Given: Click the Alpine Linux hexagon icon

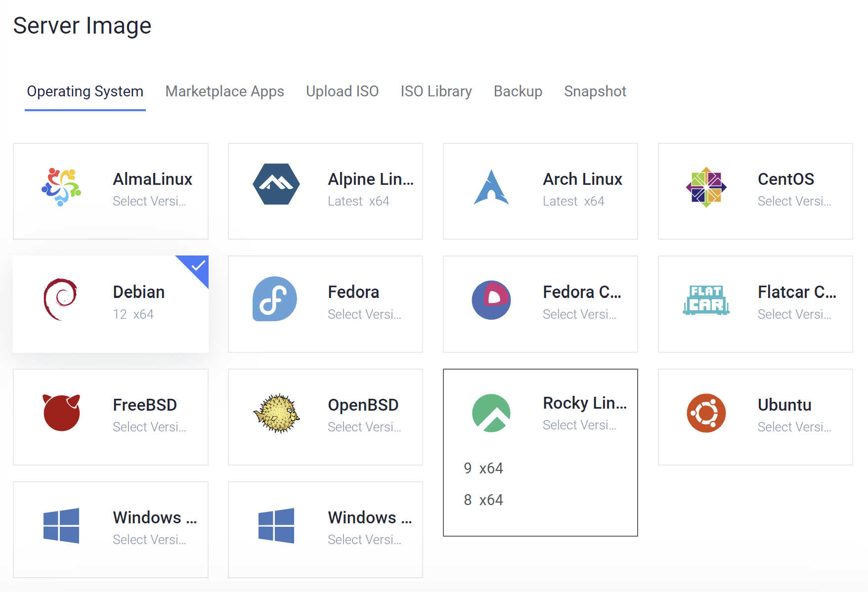Looking at the screenshot, I should coord(276,184).
